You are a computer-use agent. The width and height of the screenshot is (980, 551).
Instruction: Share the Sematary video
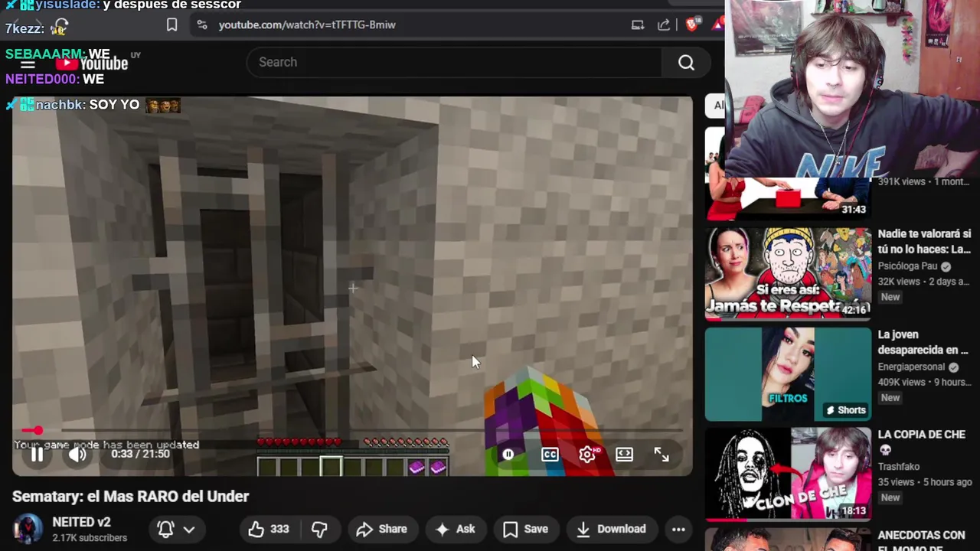pyautogui.click(x=381, y=529)
